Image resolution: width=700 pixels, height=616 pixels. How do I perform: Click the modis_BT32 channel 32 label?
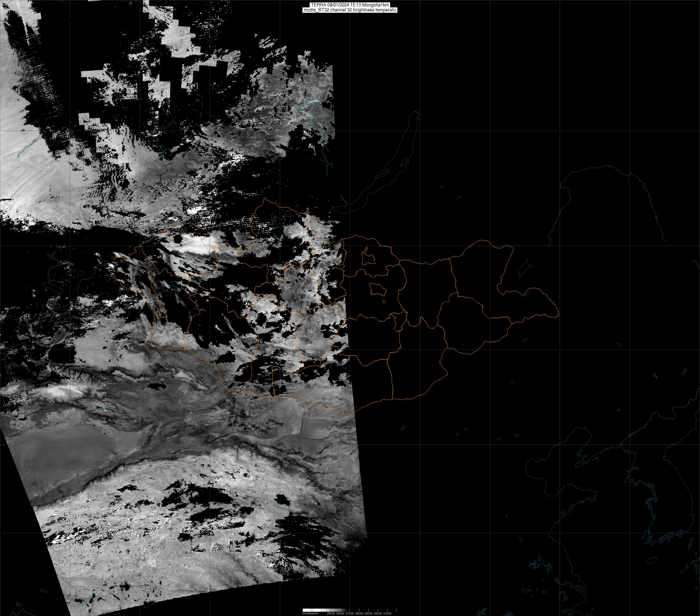350,10
